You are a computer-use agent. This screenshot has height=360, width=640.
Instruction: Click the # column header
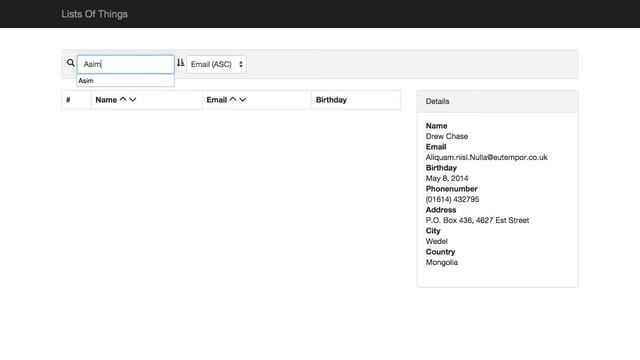(68, 100)
